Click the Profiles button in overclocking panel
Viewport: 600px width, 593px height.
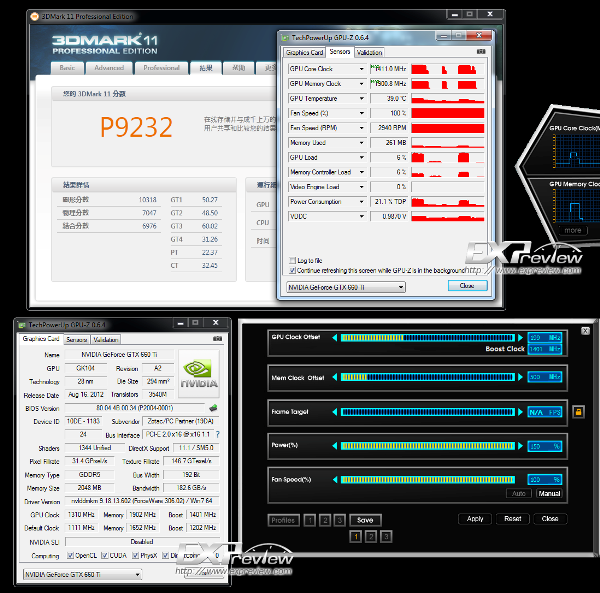283,520
